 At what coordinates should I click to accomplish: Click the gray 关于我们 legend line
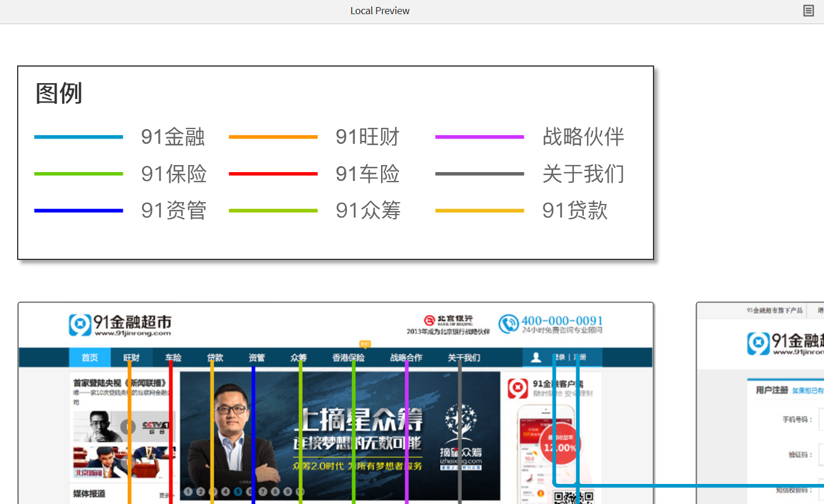point(480,174)
